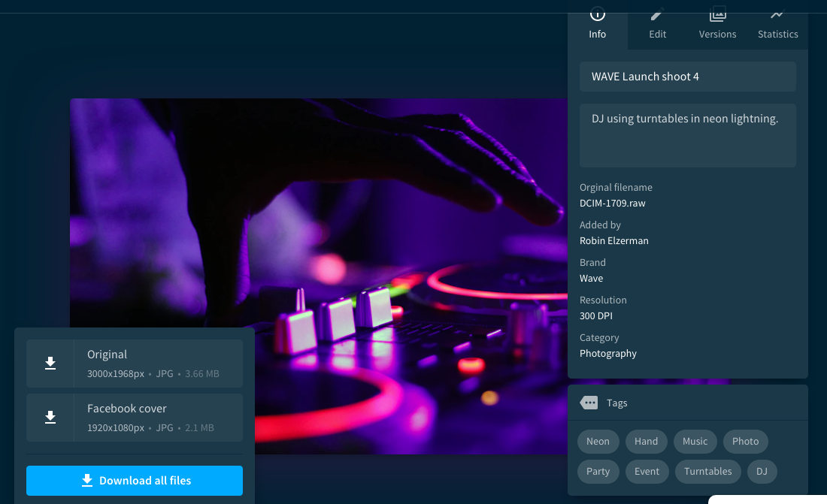This screenshot has height=504, width=827.
Task: Edit the title field WAVE Launch shoot 4
Action: coord(687,77)
